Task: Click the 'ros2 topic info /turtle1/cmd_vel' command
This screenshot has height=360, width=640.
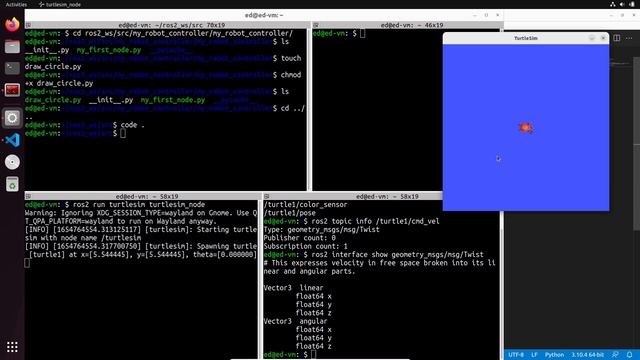Action: [x=376, y=221]
